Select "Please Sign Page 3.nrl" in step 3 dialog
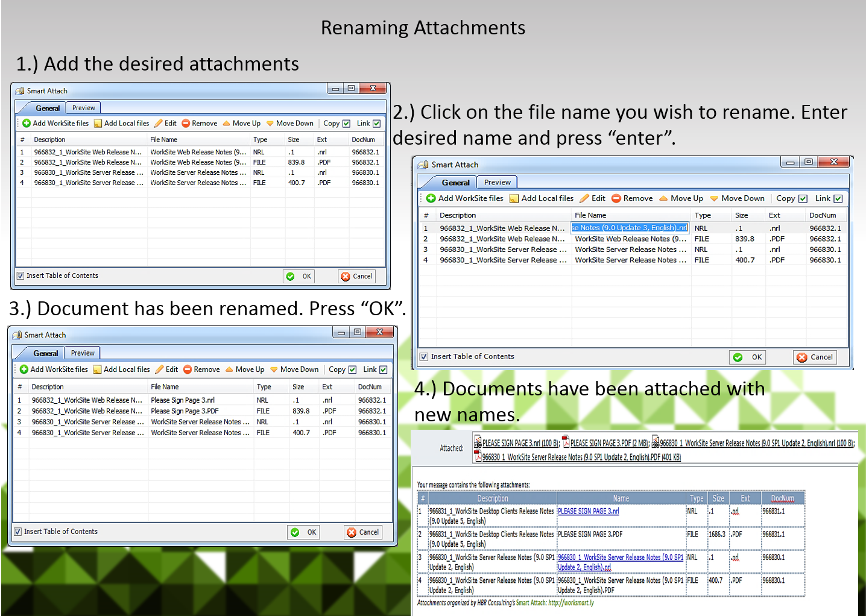The width and height of the screenshot is (866, 616). 183,400
